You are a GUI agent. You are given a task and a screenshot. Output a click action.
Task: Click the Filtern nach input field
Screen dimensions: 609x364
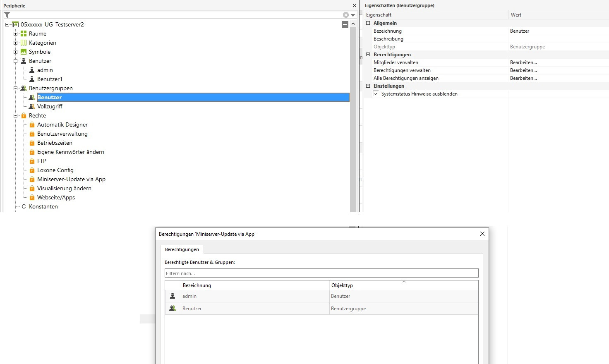(321, 273)
